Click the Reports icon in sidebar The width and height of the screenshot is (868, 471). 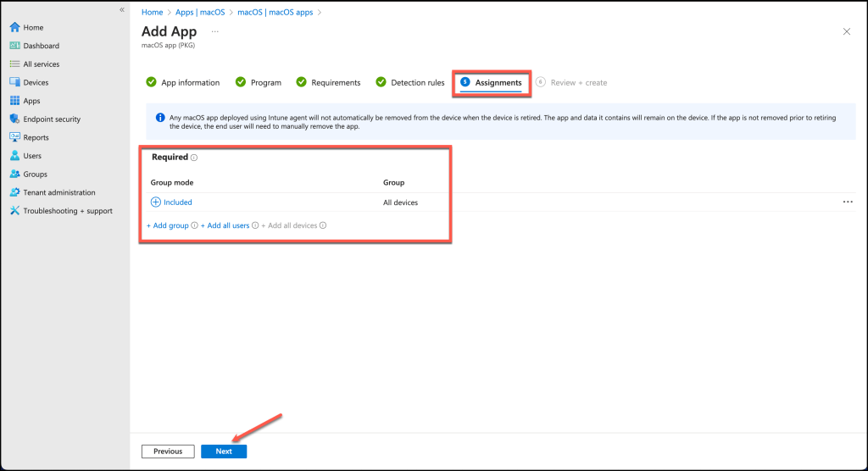point(14,137)
